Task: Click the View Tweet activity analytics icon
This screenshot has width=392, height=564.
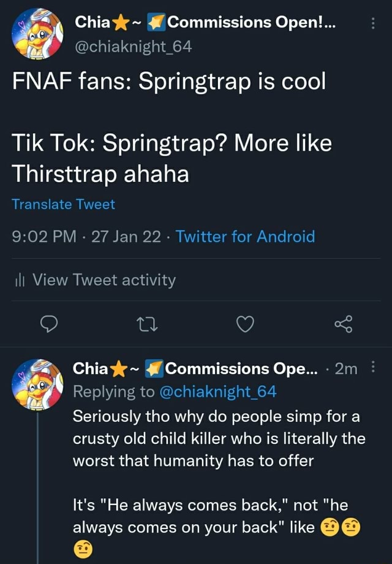Action: [x=20, y=280]
